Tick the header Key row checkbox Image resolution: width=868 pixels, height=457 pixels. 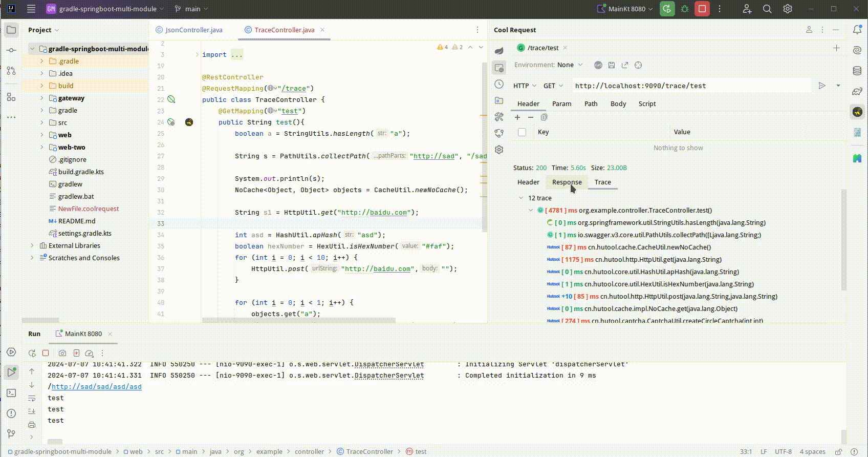(522, 132)
